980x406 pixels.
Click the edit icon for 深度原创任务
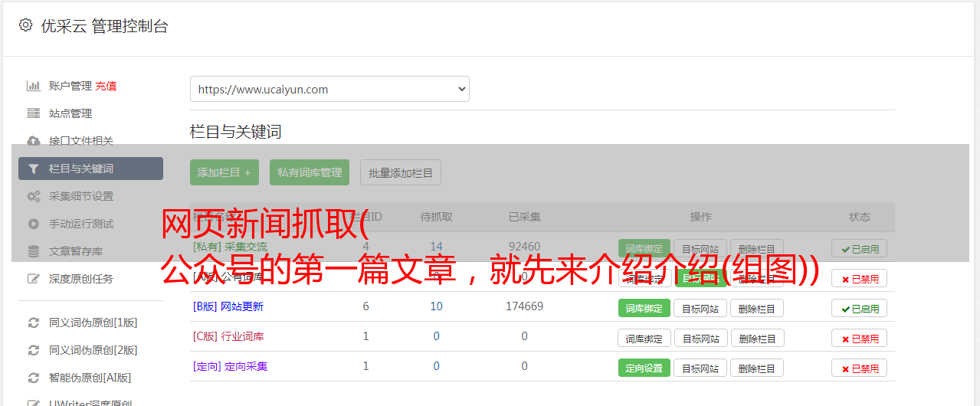[34, 279]
